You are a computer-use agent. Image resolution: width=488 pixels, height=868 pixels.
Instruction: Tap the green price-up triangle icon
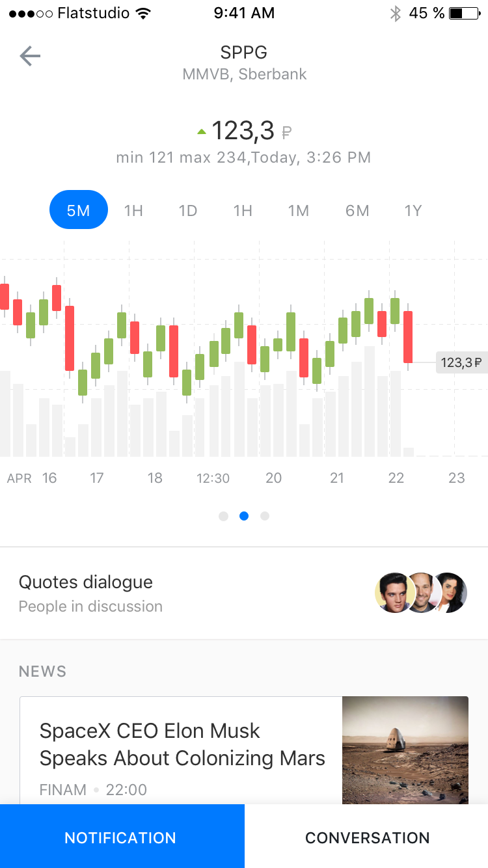click(x=202, y=132)
